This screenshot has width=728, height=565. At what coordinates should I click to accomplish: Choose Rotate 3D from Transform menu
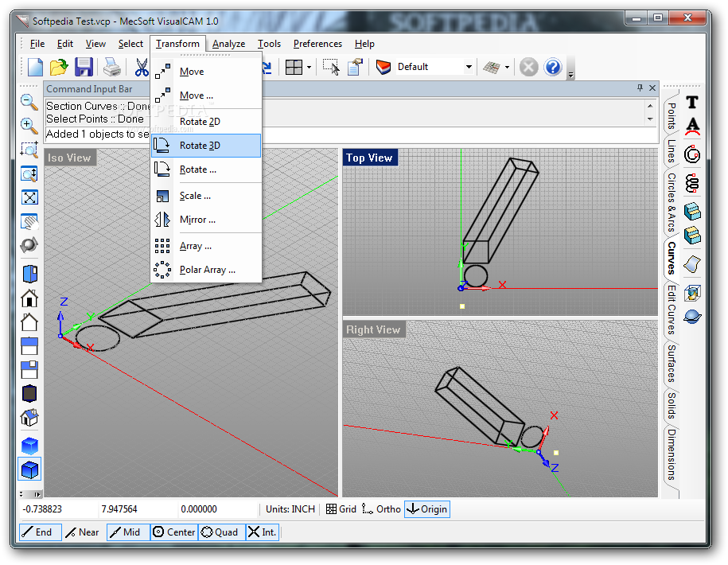click(x=206, y=146)
